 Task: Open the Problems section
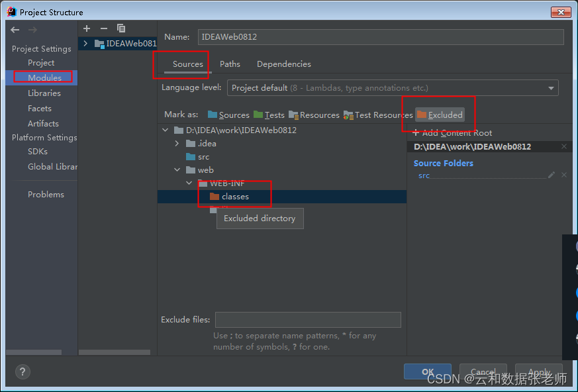point(46,194)
